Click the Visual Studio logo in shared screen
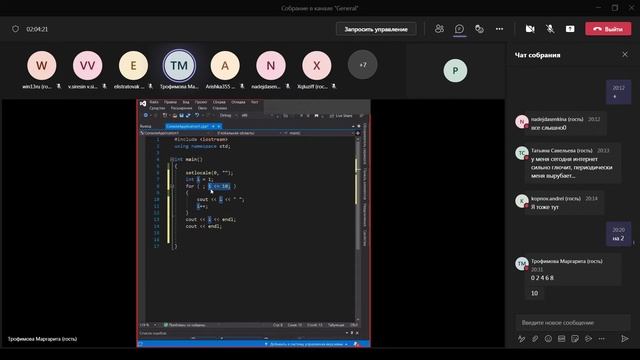Image resolution: width=640 pixels, height=360 pixels. pos(143,104)
